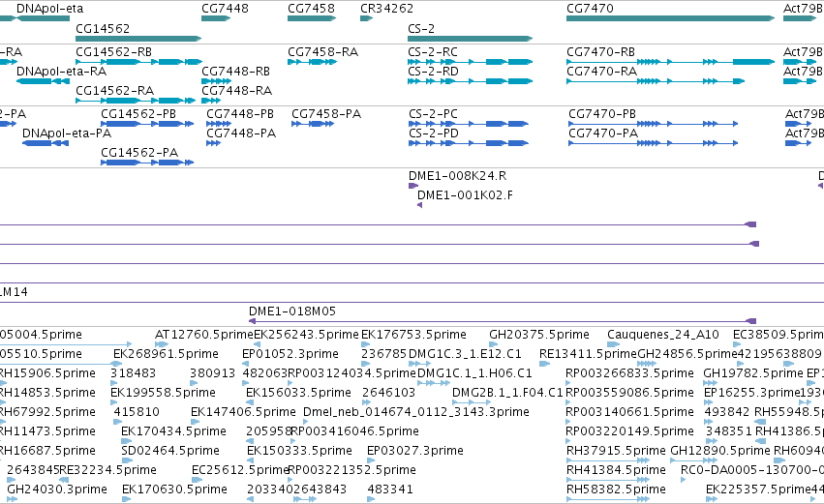This screenshot has width=824, height=504.
Task: Click EK199558.5prime EST label
Action: tap(163, 393)
